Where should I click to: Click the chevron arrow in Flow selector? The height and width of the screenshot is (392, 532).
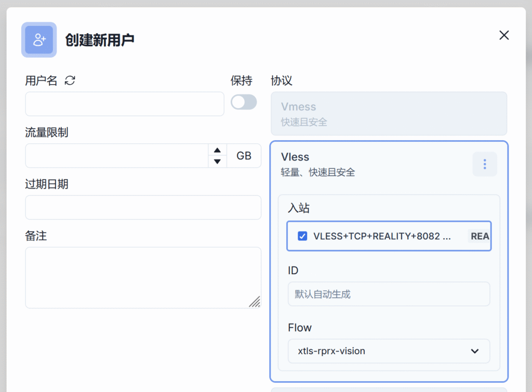tap(474, 351)
